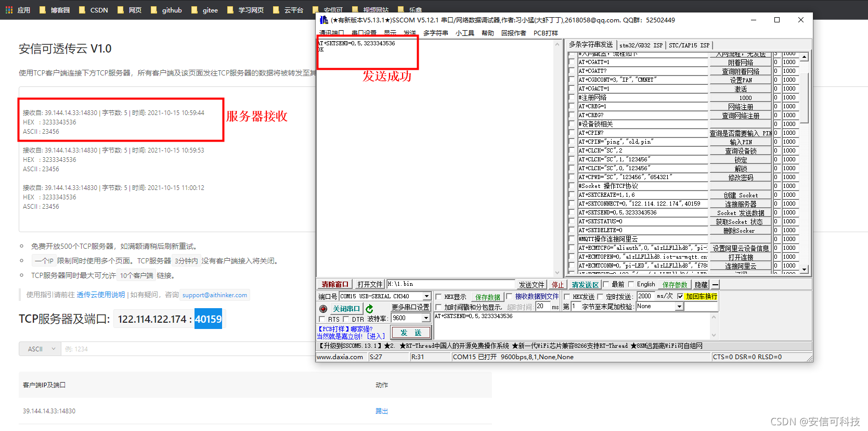The image size is (868, 431).
Task: Switch to the stm32/GD32 ISP tab
Action: [x=641, y=45]
